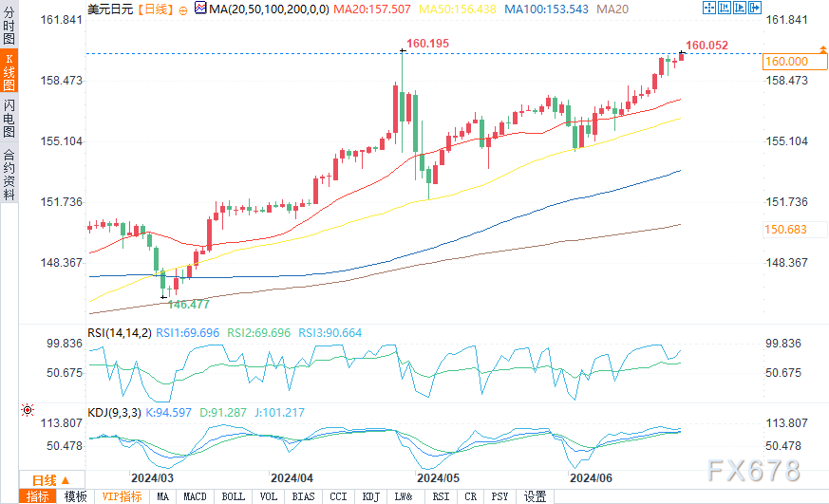Open the 分时图 side tab
Image resolution: width=829 pixels, height=504 pixels.
(x=9, y=25)
